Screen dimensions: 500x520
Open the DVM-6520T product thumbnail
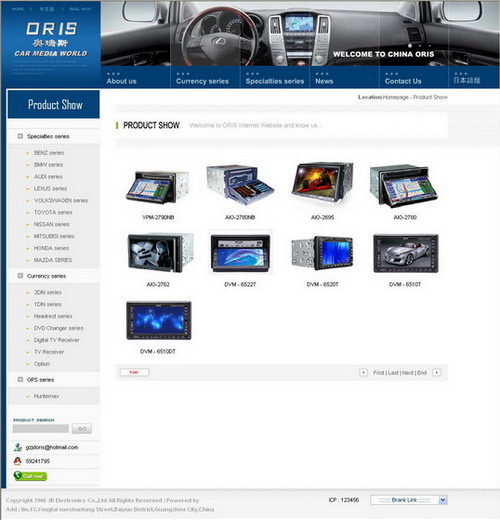322,253
